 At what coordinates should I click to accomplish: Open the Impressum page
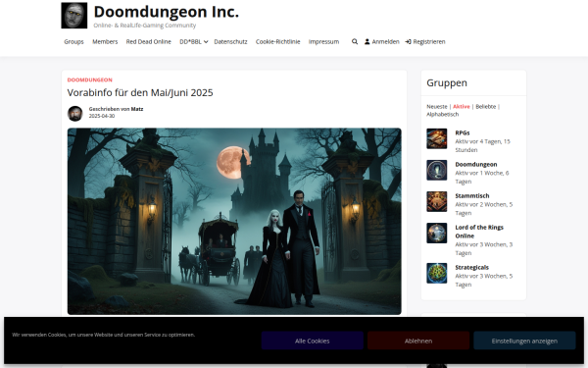point(323,41)
